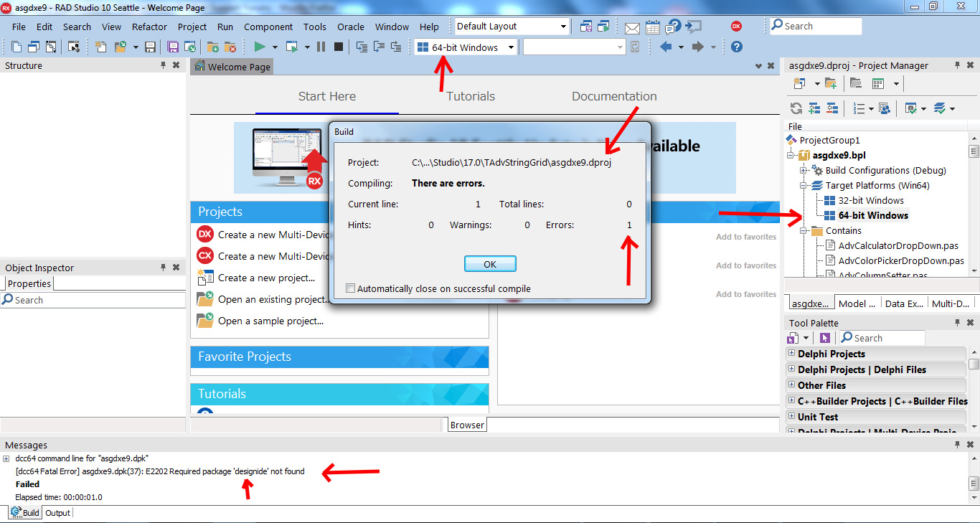Navigate forward with the right arrow
Image resolution: width=980 pixels, height=523 pixels.
[x=697, y=47]
